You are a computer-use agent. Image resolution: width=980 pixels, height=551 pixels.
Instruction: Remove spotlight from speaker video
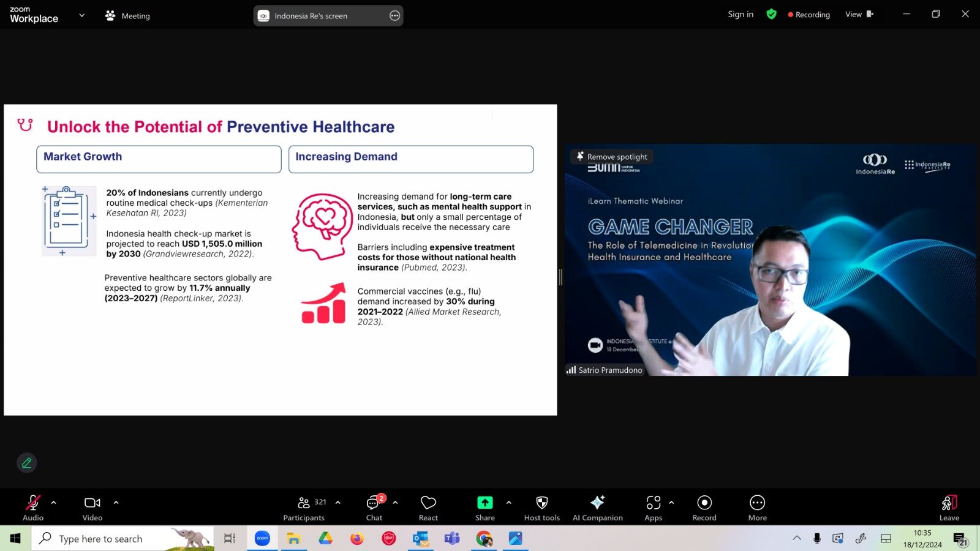[x=612, y=157]
